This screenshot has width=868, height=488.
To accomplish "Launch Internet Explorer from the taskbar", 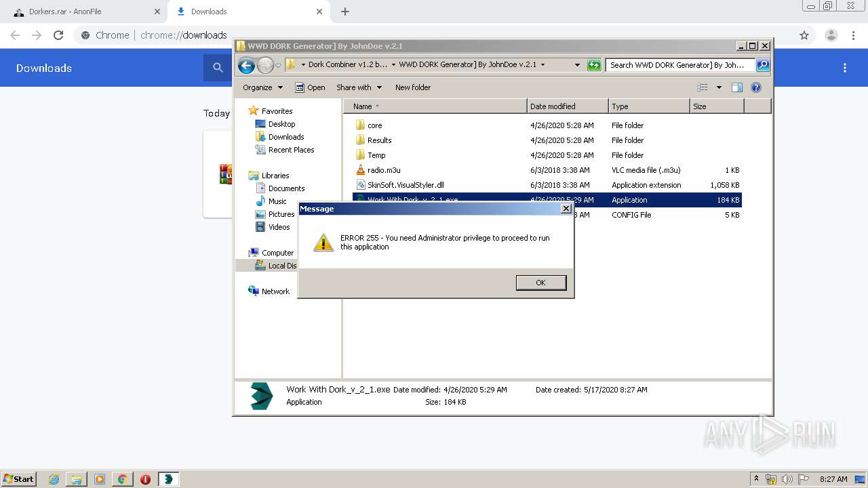I will pos(54,479).
